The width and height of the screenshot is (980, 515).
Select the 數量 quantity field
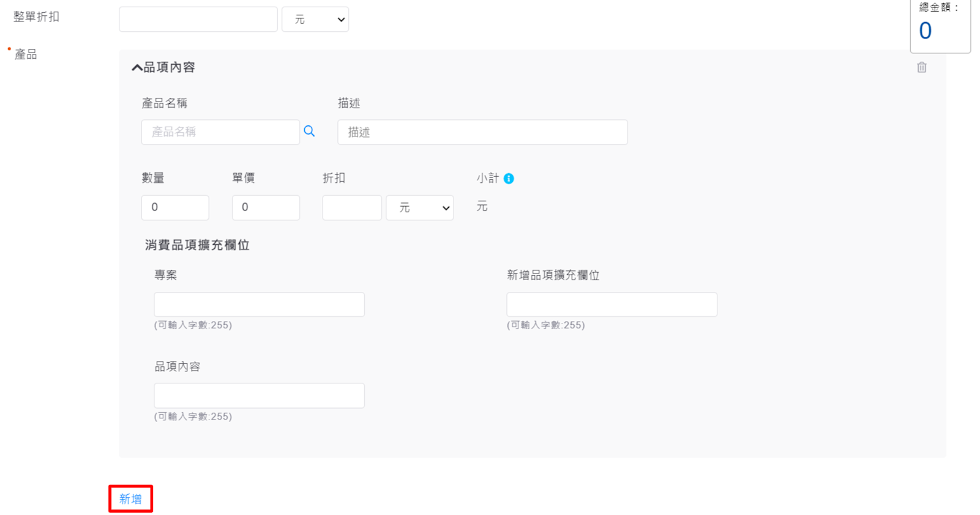[175, 208]
